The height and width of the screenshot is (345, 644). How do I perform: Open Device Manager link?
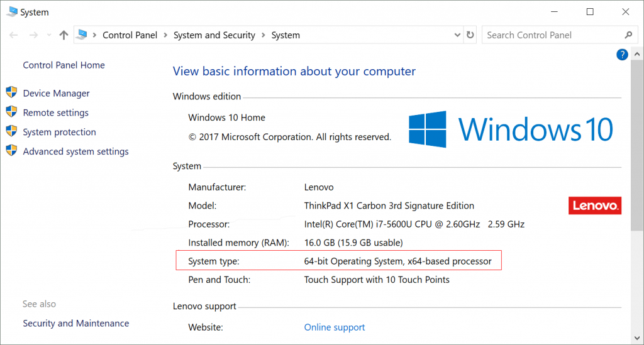tap(56, 94)
